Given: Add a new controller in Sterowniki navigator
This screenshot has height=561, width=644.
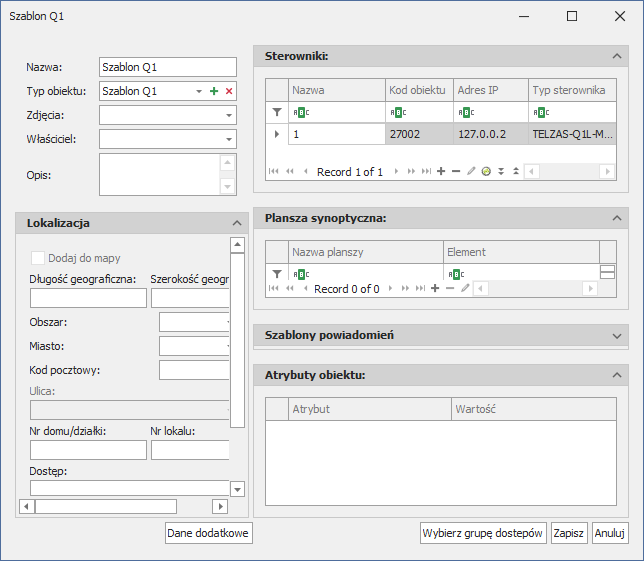Looking at the screenshot, I should tap(441, 171).
